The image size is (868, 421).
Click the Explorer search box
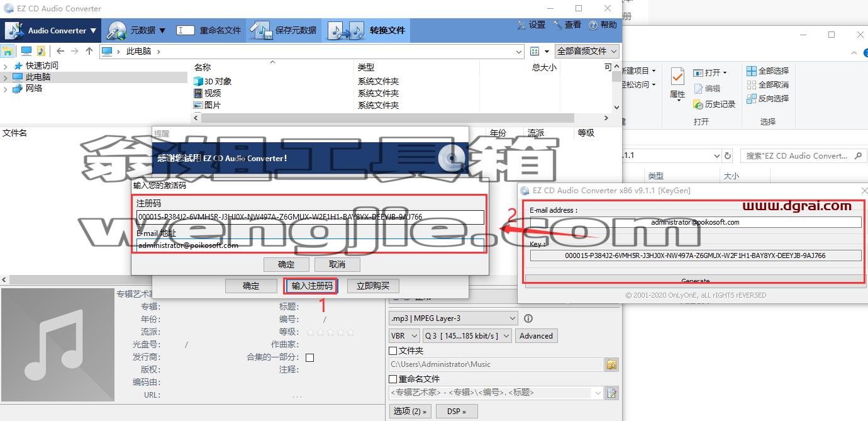pos(803,155)
